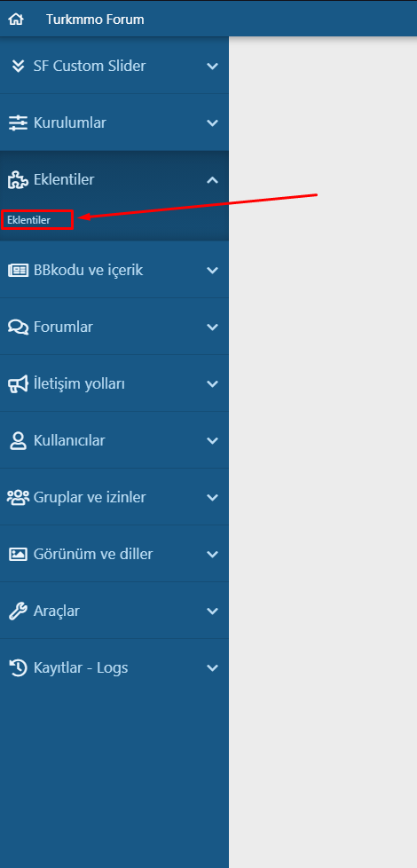The height and width of the screenshot is (868, 417).
Task: Collapse the Eklentiler section chevron
Action: tap(212, 180)
